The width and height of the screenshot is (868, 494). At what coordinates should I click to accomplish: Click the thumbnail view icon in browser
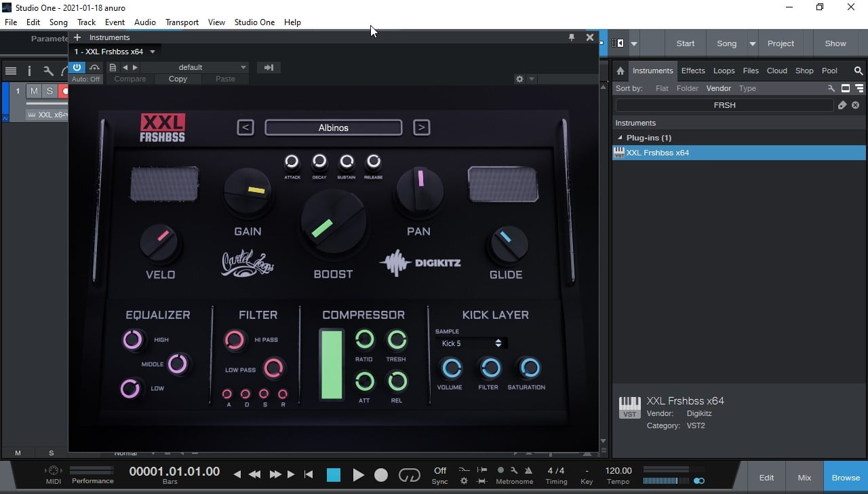[x=845, y=88]
